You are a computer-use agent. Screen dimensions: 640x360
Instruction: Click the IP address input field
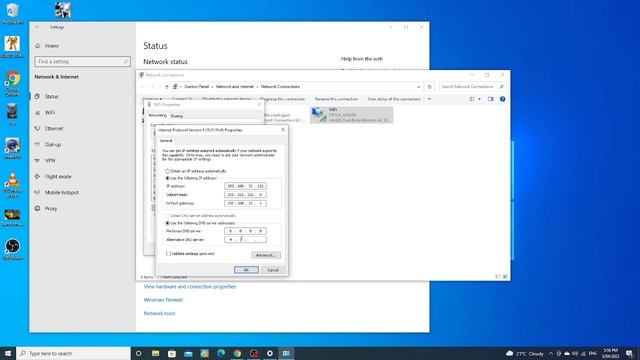(245, 186)
